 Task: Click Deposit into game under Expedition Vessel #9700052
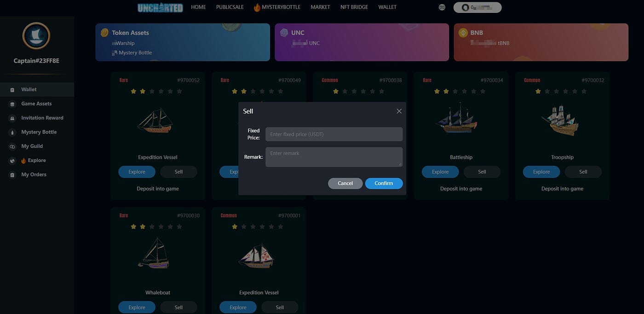coord(158,189)
